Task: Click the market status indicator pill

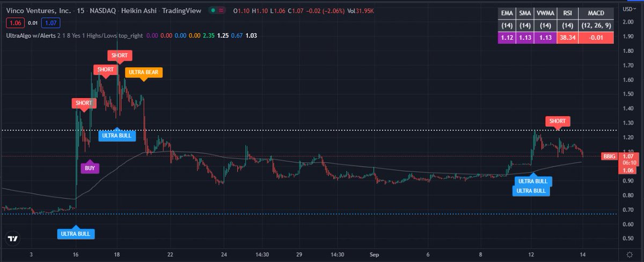Action: point(217,10)
